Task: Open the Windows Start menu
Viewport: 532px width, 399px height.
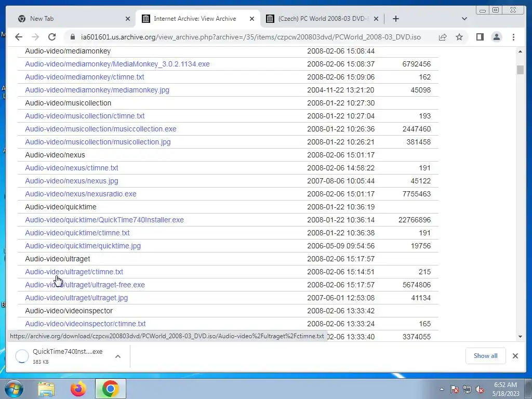Action: [x=14, y=389]
